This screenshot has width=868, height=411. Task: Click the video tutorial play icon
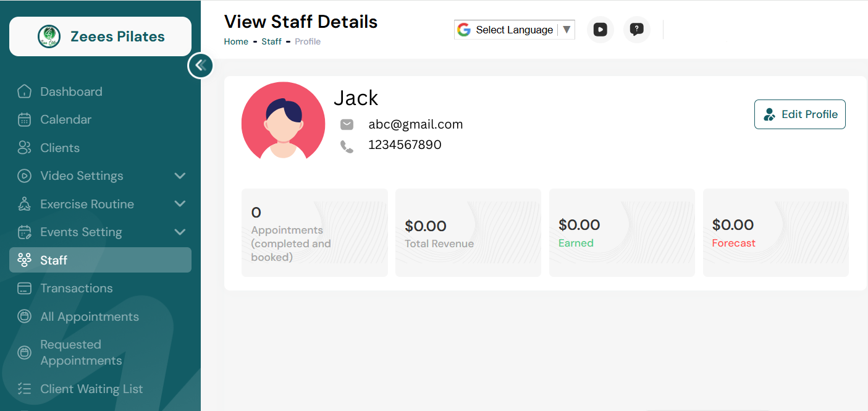(600, 29)
